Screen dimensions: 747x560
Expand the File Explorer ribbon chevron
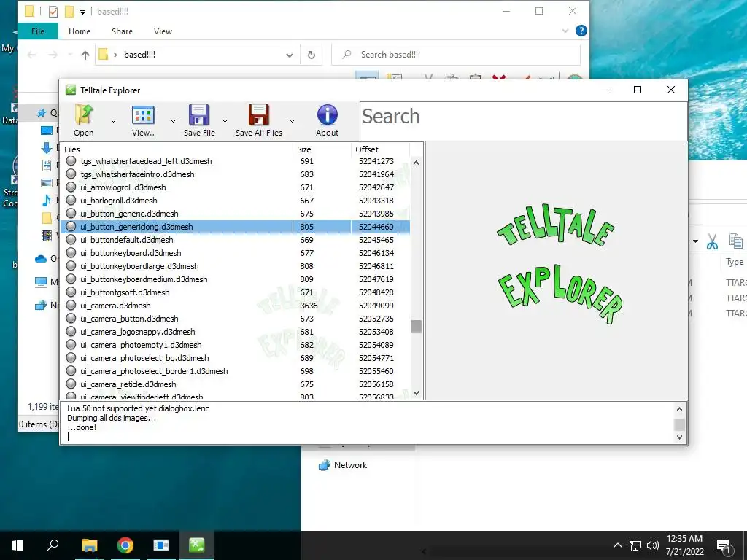click(x=565, y=31)
